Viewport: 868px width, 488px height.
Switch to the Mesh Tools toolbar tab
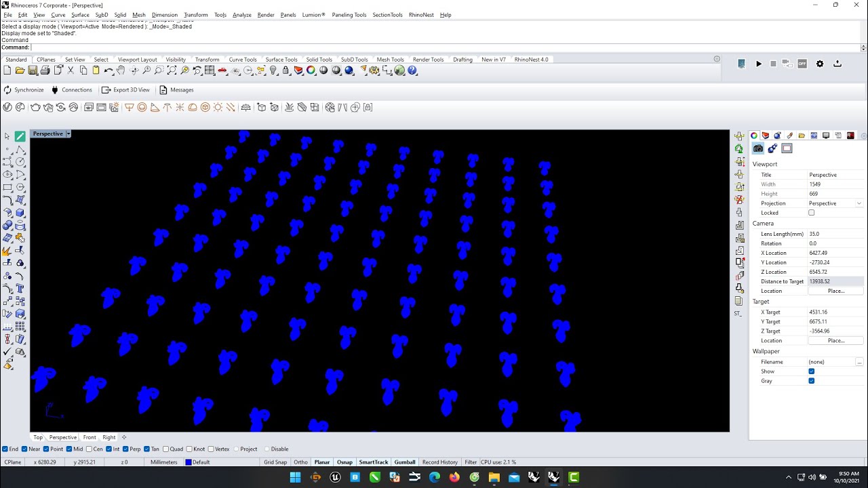(x=390, y=60)
